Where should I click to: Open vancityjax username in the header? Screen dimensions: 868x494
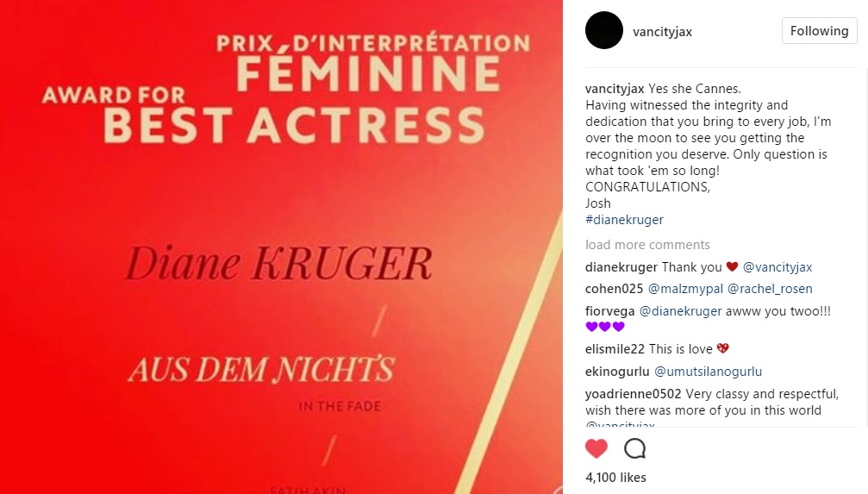[662, 32]
